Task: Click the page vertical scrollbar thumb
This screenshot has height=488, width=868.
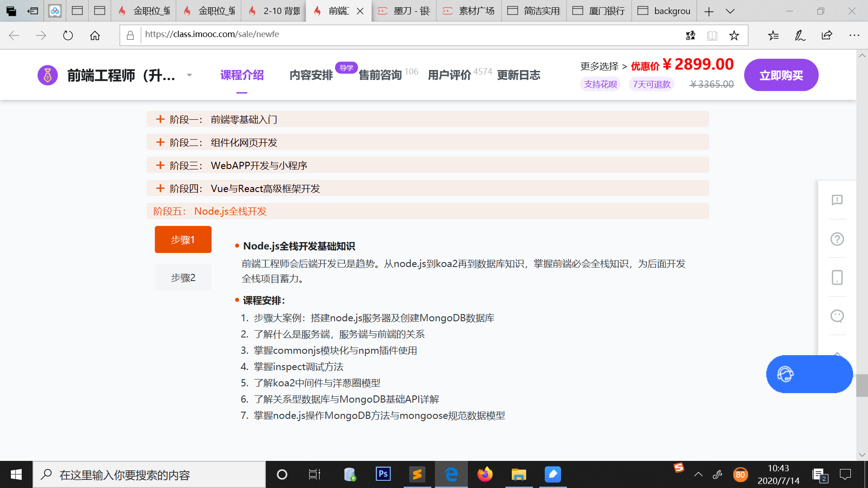Action: 862,385
